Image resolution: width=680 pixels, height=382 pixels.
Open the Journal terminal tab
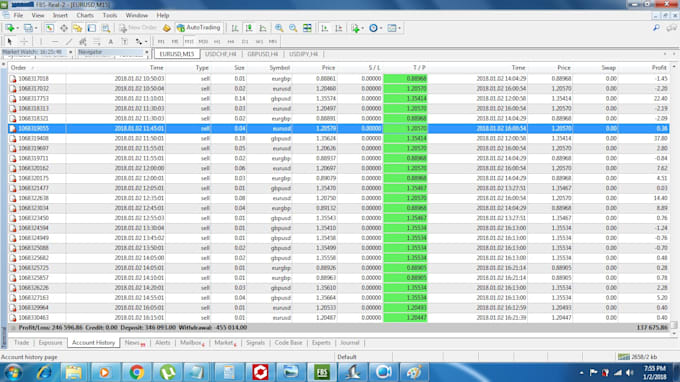click(350, 343)
